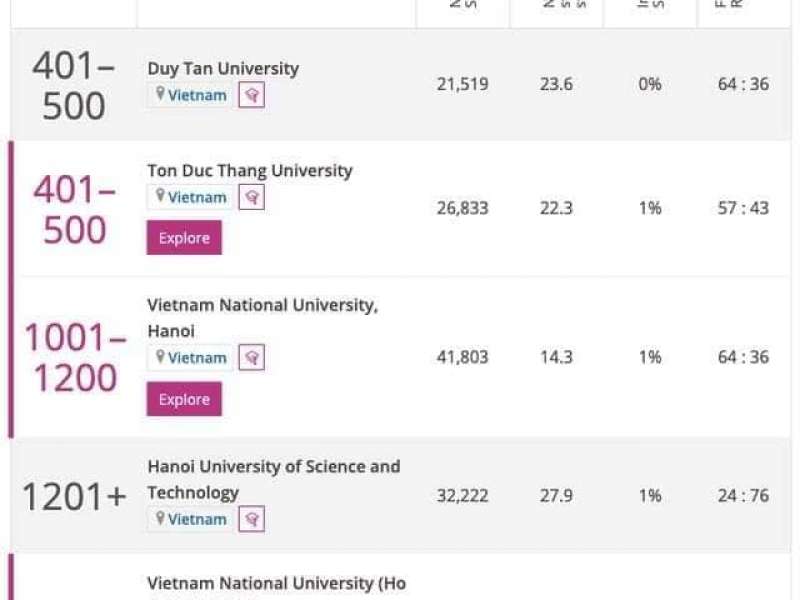Click the award badge icon for Duy Tan University
800x600 pixels.
click(252, 96)
